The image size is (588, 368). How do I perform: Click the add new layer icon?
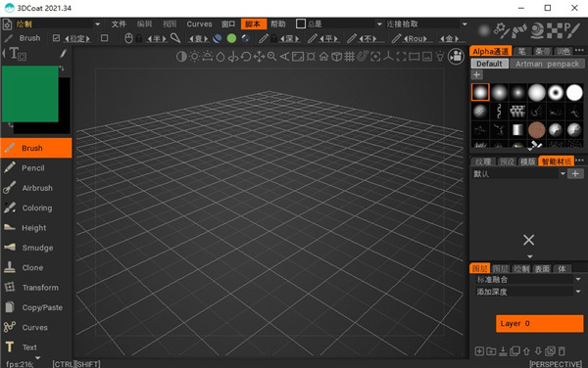(x=479, y=351)
